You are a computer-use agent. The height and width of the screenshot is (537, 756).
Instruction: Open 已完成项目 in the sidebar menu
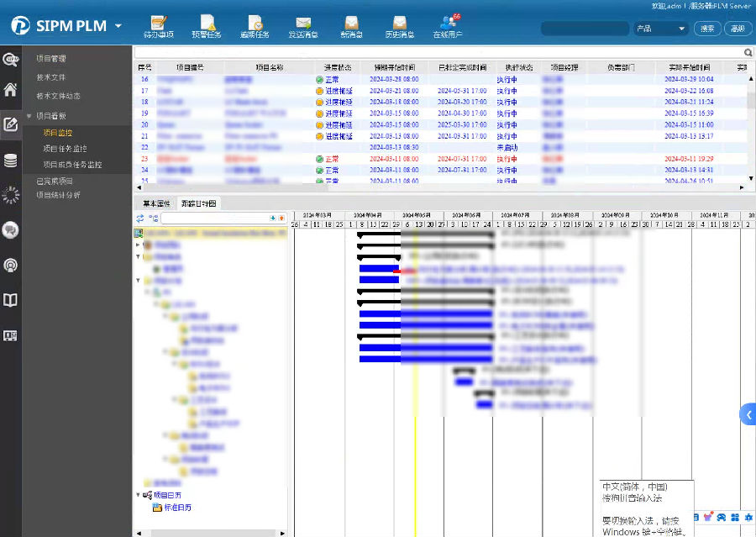[x=55, y=182]
